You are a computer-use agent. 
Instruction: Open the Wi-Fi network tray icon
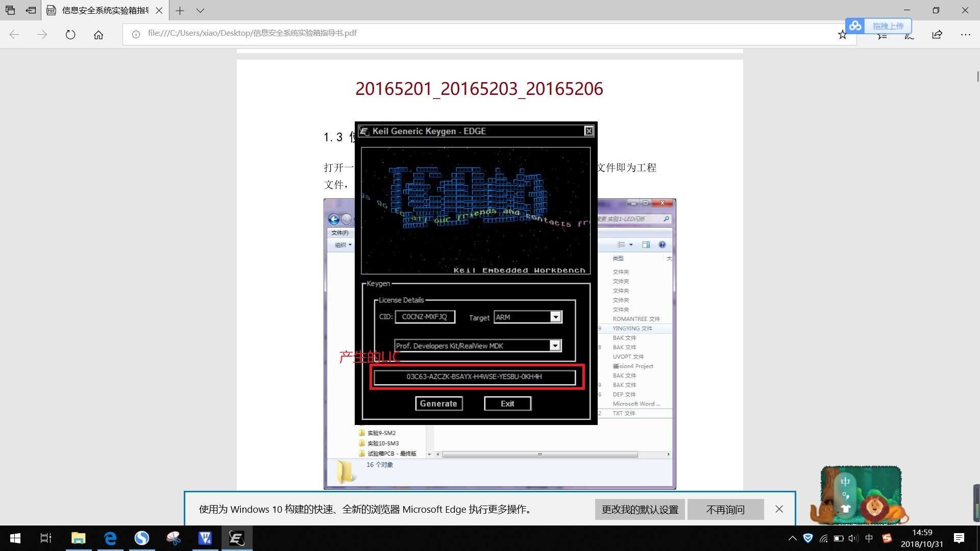click(x=823, y=538)
